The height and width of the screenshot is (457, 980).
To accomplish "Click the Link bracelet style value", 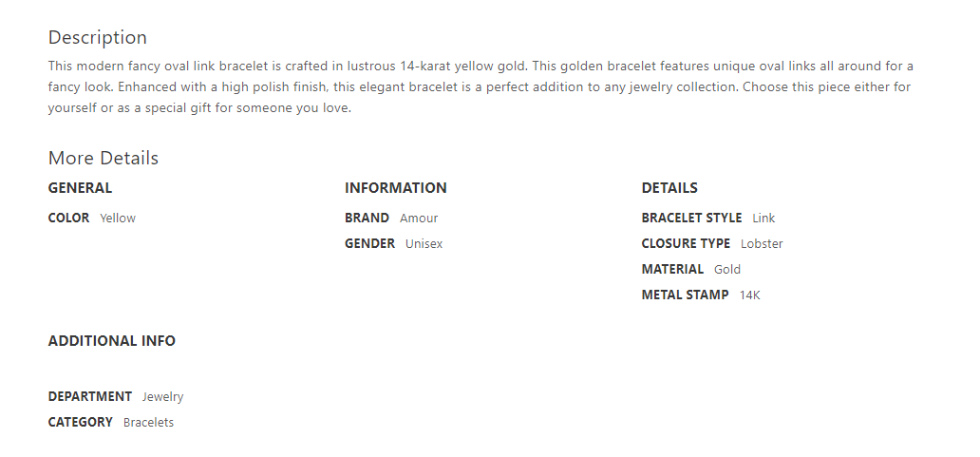I will click(x=763, y=219).
